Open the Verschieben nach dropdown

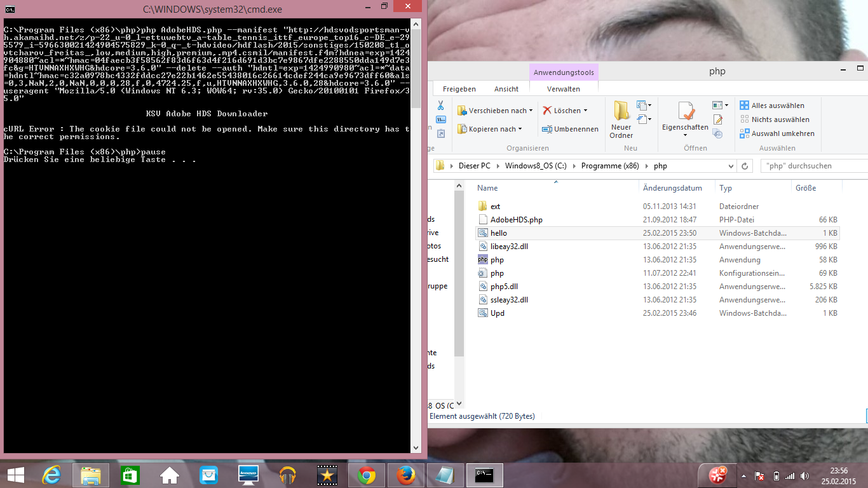496,111
